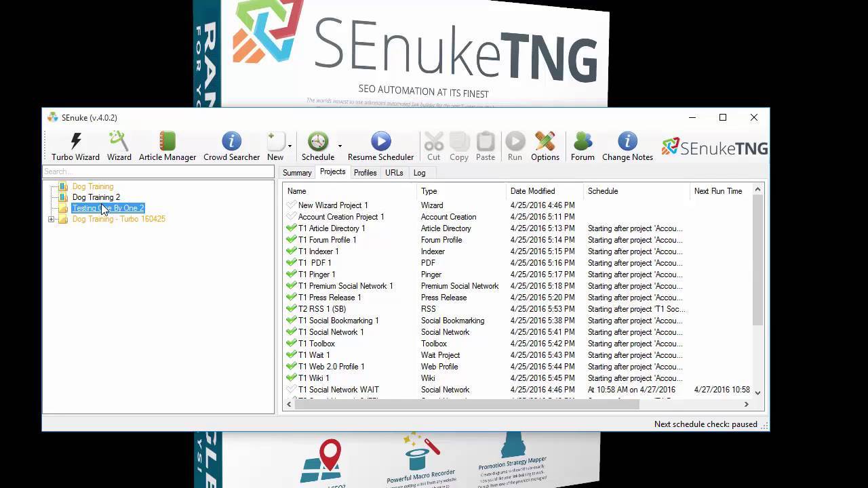Click Resume Scheduler
This screenshot has height=488, width=868.
(x=380, y=146)
